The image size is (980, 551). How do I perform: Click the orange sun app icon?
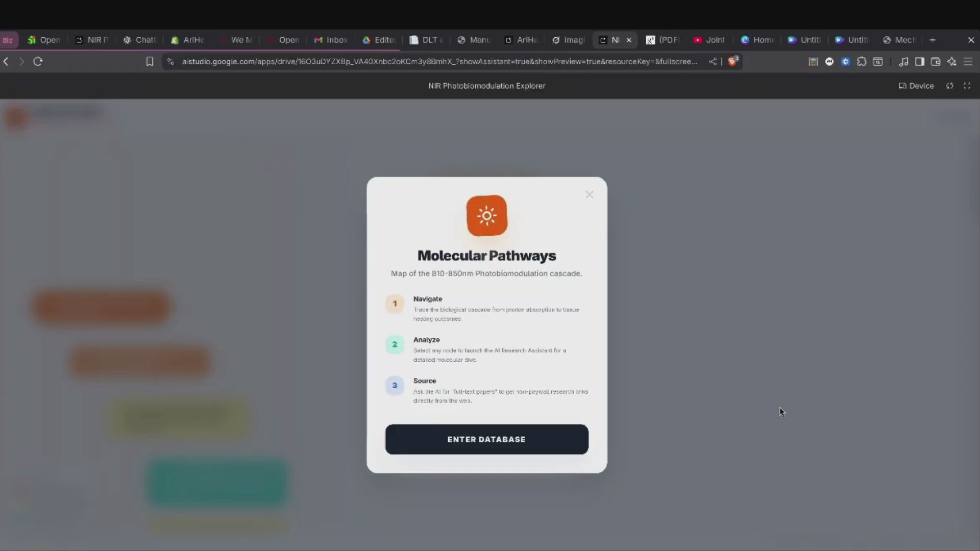click(486, 216)
